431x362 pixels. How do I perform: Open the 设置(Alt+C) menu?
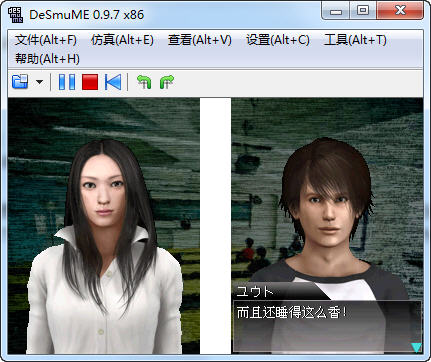[x=278, y=40]
